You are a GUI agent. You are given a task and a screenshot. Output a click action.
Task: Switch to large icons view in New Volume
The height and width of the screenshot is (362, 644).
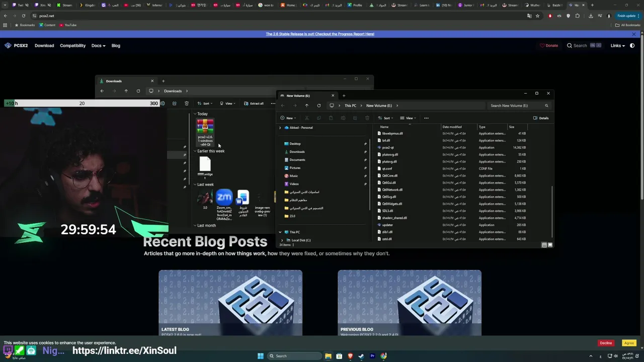pos(550,245)
